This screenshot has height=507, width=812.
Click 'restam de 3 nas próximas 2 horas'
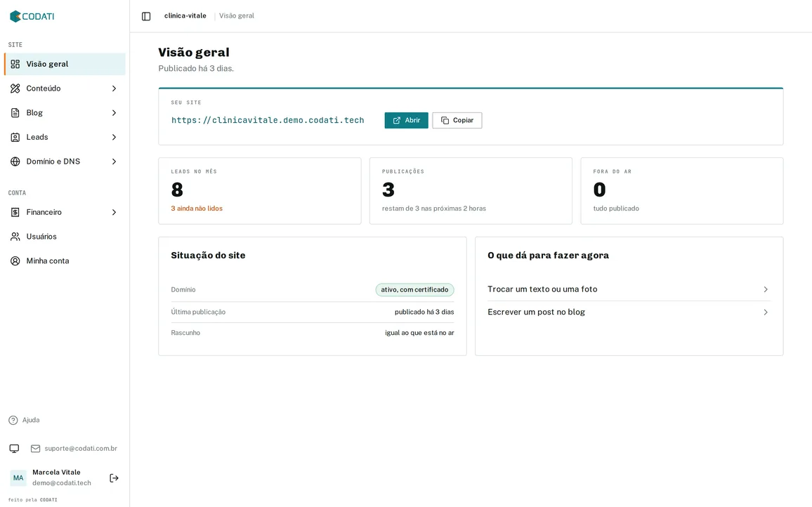click(434, 209)
